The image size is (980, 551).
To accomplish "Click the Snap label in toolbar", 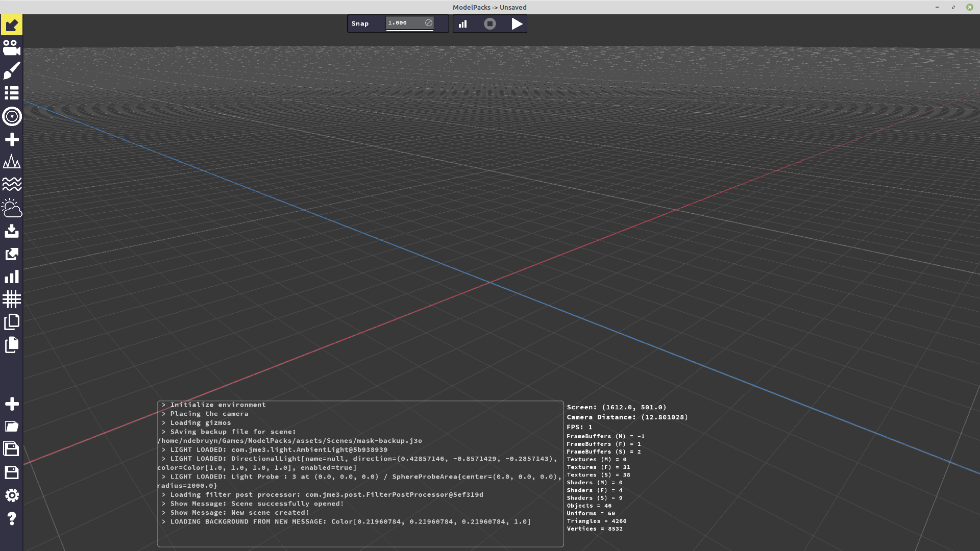I will [360, 23].
